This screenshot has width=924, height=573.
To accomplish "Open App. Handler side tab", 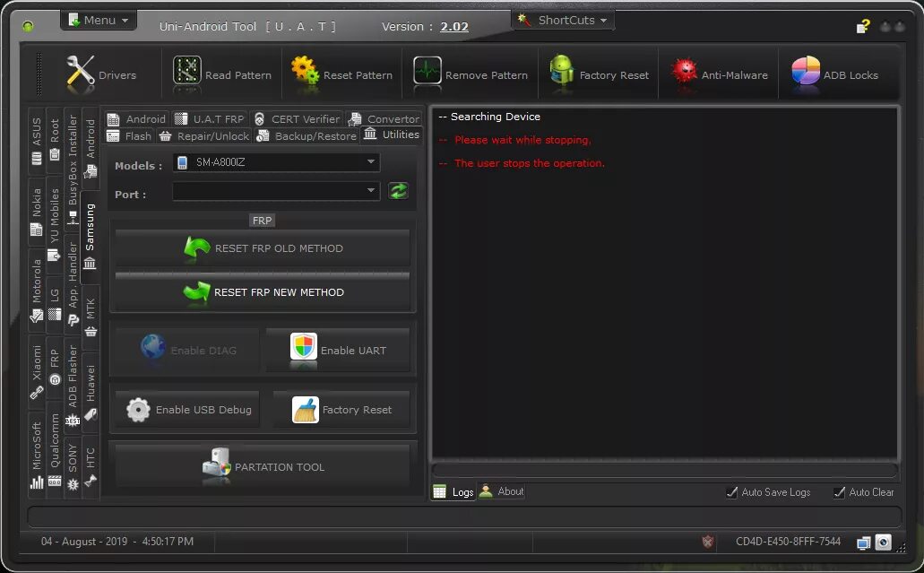I will click(73, 283).
